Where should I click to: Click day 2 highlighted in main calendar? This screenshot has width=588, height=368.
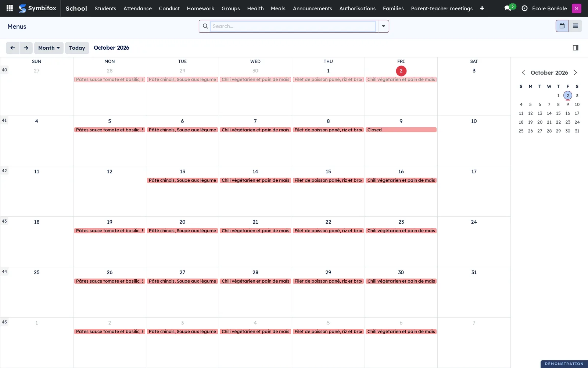point(401,71)
